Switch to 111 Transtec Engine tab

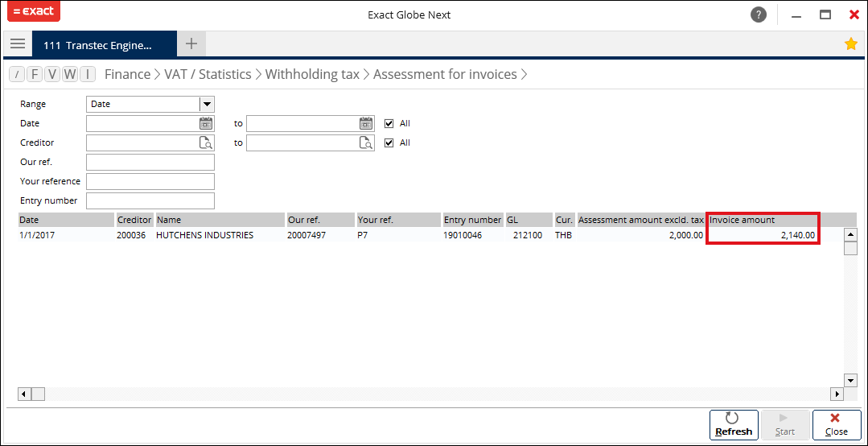click(x=105, y=45)
